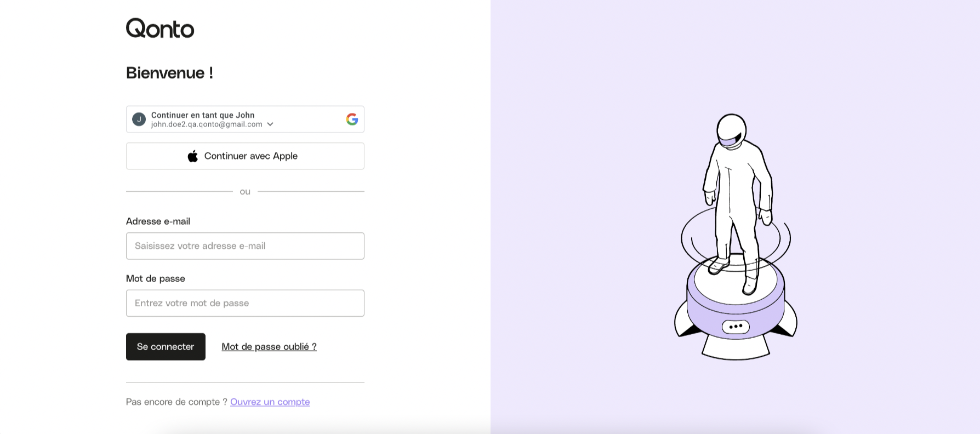
Task: Click the Google G logo
Action: (x=352, y=119)
